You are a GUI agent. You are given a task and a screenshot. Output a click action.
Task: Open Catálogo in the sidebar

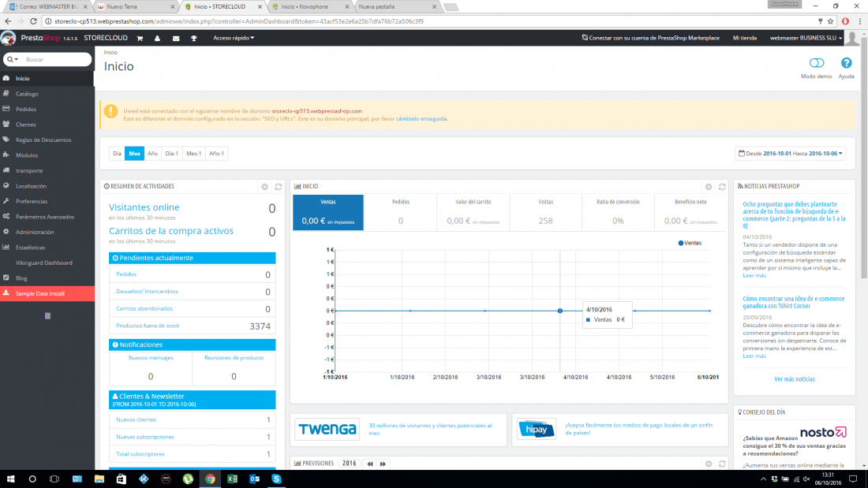click(x=47, y=94)
